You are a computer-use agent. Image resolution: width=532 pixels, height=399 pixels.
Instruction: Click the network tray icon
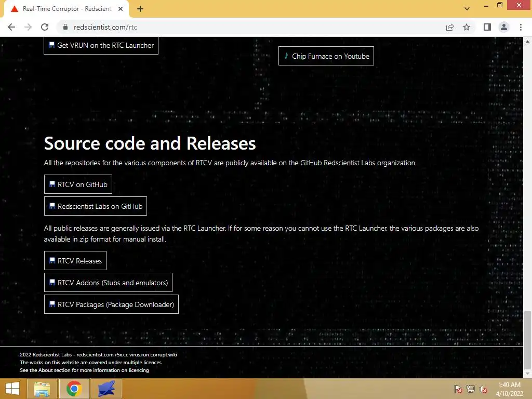click(471, 389)
